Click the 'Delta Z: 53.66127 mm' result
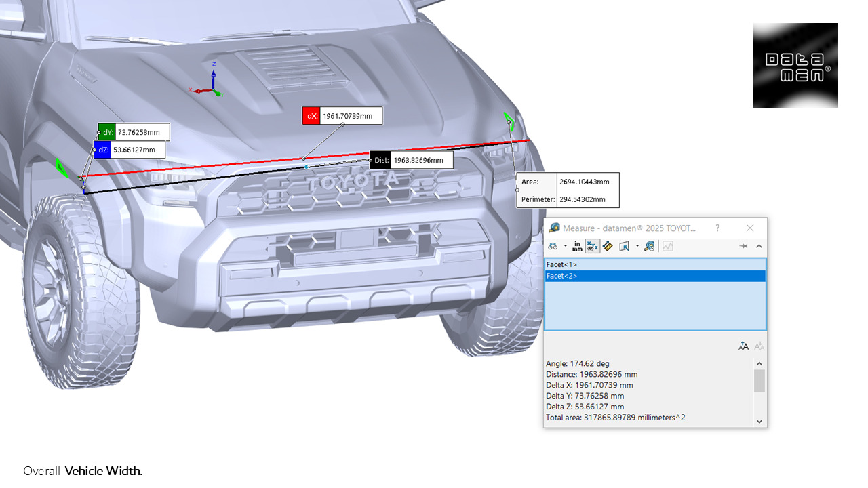The image size is (868, 488). pos(585,407)
